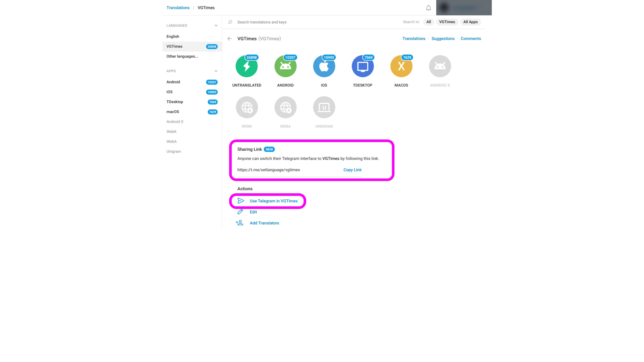
Task: Click the notification bell icon
Action: [x=428, y=8]
